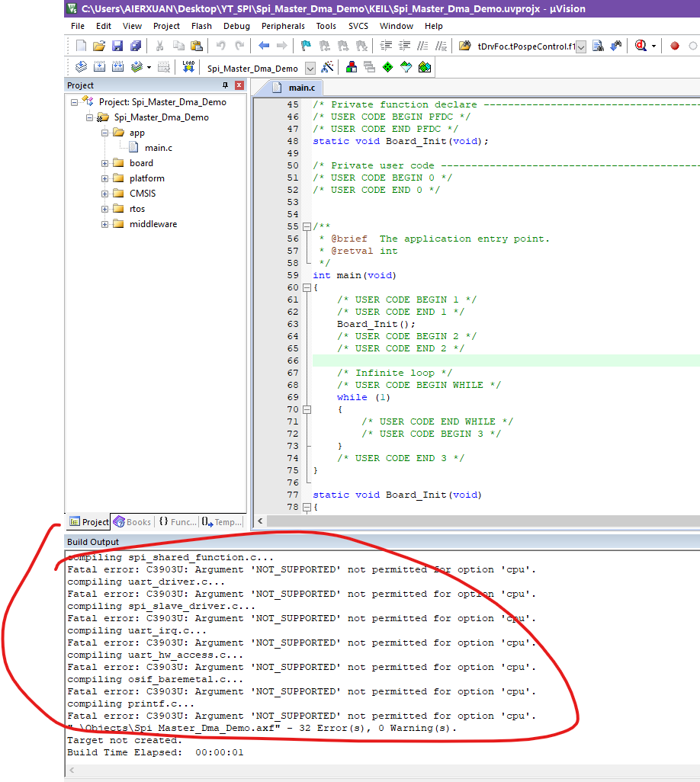Image resolution: width=700 pixels, height=782 pixels.
Task: Indent the selected lines
Action: 386,46
